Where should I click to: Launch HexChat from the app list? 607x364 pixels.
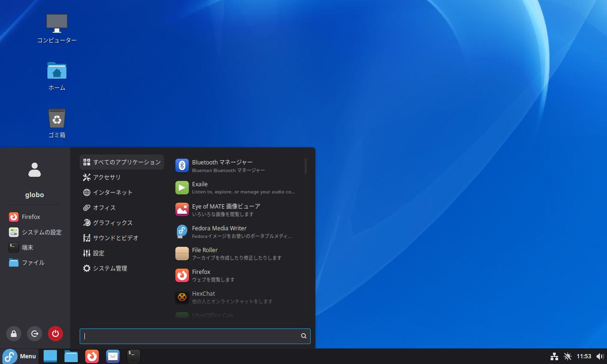[203, 297]
